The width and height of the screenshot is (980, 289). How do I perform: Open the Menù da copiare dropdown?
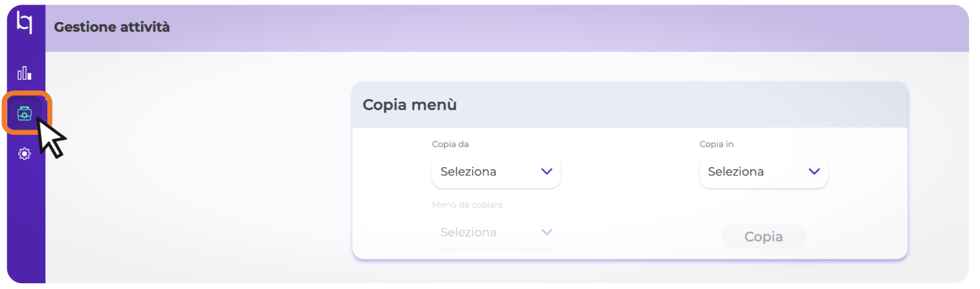[x=496, y=232]
